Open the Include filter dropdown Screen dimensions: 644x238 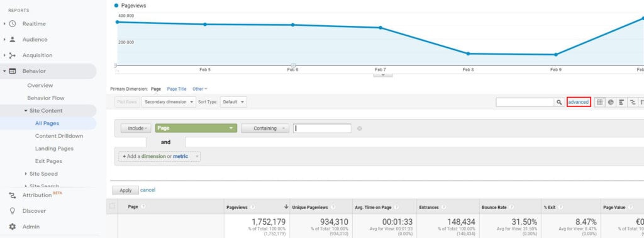[136, 128]
